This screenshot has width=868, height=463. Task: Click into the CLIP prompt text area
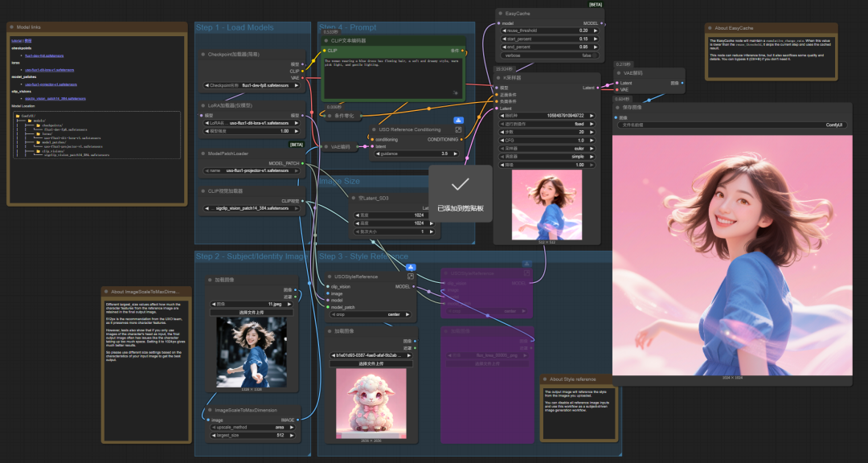click(393, 77)
